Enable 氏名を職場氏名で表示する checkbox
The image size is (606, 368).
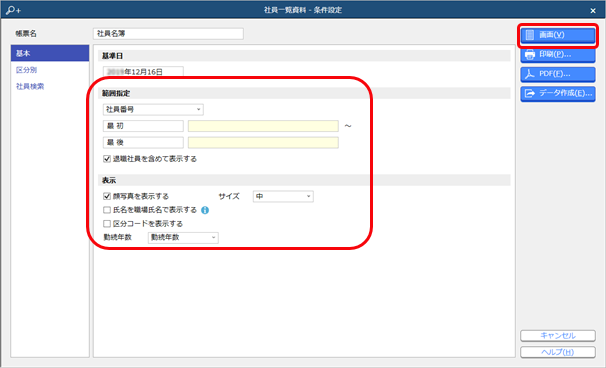[107, 210]
